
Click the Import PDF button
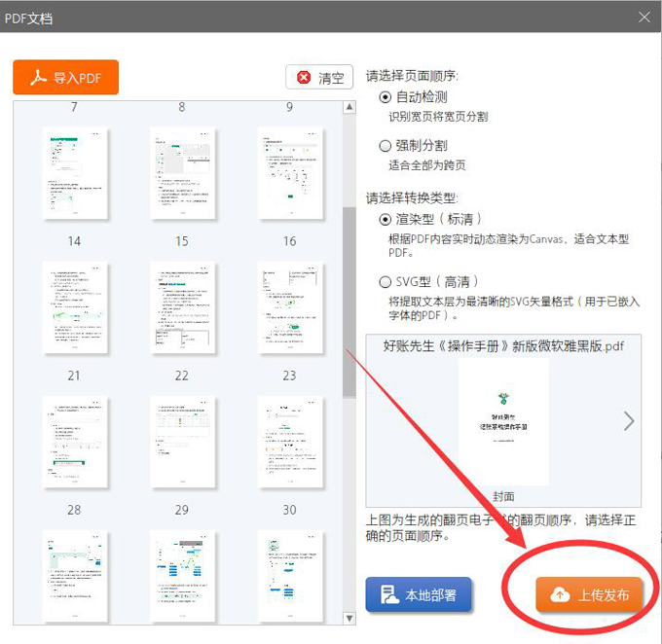66,78
